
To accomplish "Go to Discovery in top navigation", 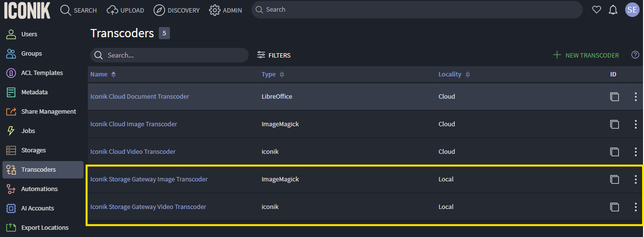I will point(177,10).
